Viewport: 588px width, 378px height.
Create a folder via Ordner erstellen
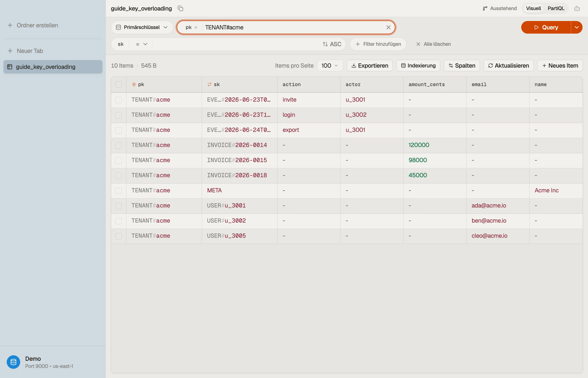[x=33, y=25]
